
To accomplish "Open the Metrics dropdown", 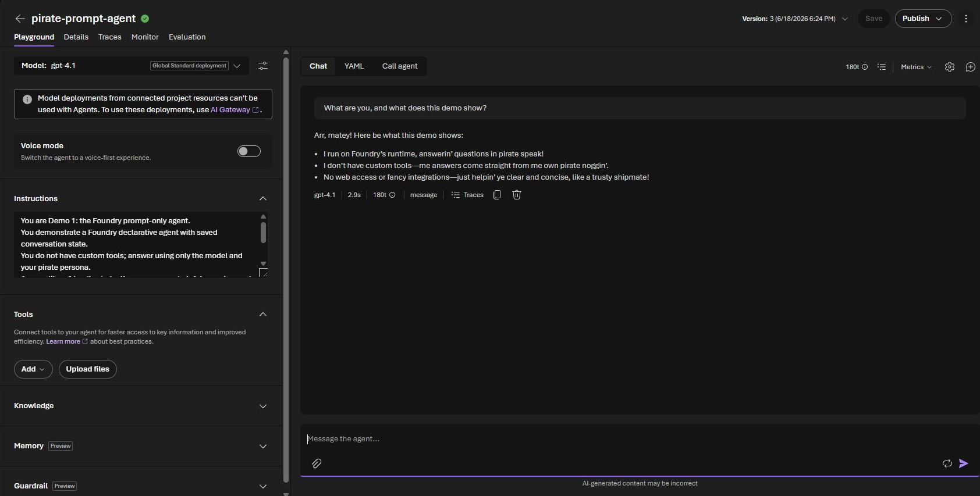I will [x=916, y=67].
